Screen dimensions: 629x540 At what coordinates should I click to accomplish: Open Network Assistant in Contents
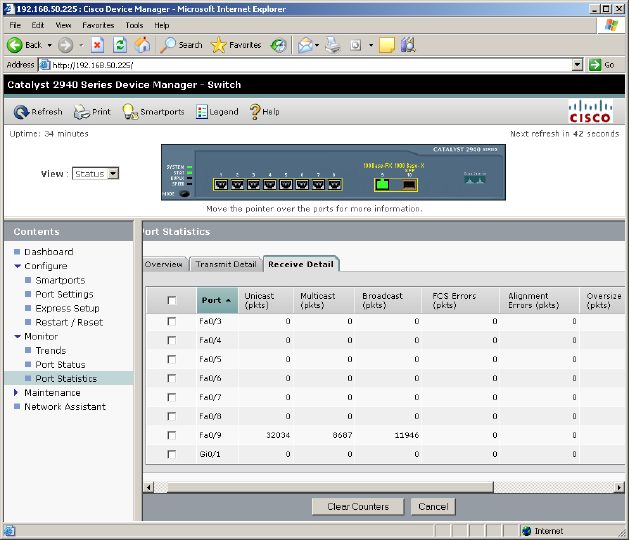65,407
